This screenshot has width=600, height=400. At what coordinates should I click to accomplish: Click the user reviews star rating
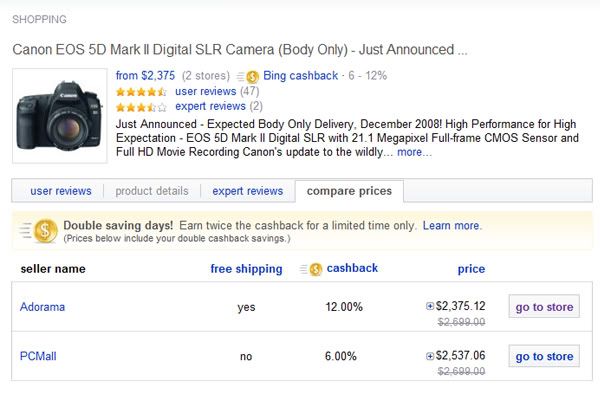[141, 92]
